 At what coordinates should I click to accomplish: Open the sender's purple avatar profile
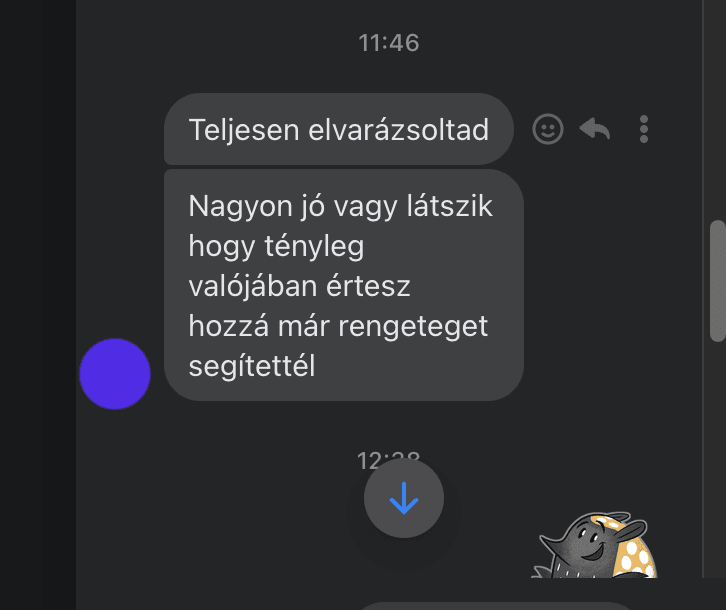pyautogui.click(x=115, y=374)
